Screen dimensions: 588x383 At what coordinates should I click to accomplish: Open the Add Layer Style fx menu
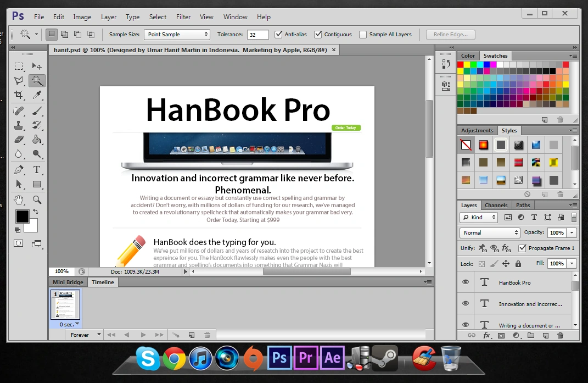(x=486, y=335)
